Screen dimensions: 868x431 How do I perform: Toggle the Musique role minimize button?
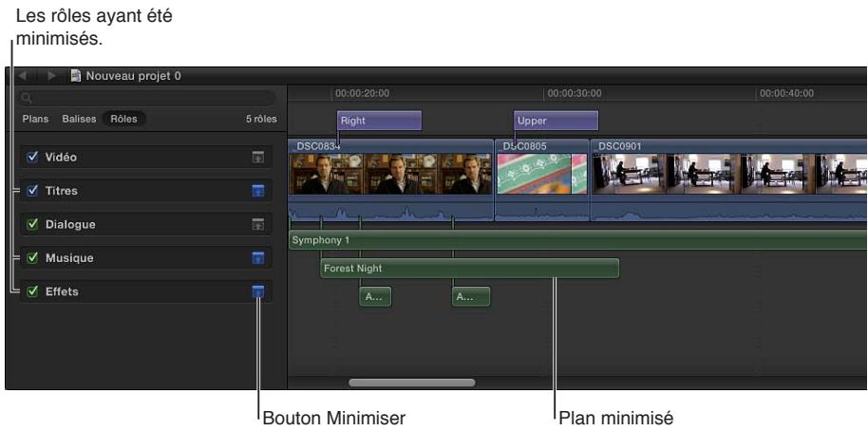(x=258, y=258)
